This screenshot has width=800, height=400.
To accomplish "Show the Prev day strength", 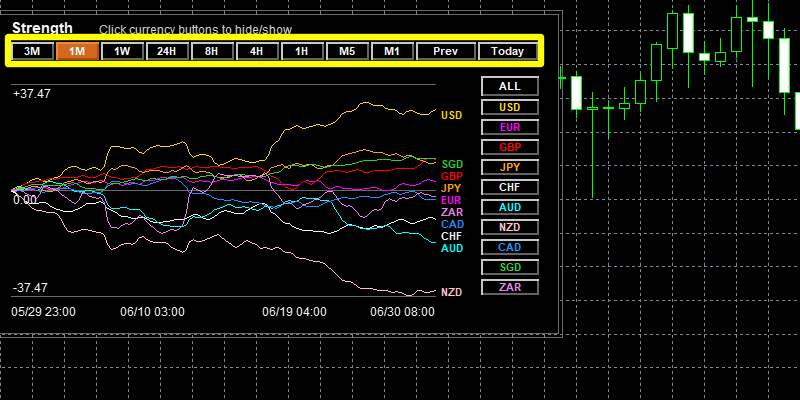I will (446, 51).
